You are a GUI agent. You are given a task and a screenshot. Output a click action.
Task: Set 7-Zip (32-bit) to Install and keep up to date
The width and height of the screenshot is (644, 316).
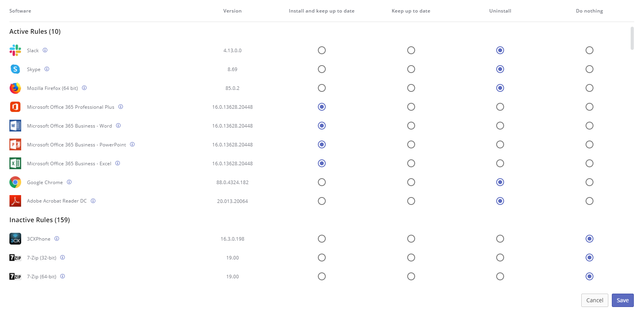pos(321,258)
